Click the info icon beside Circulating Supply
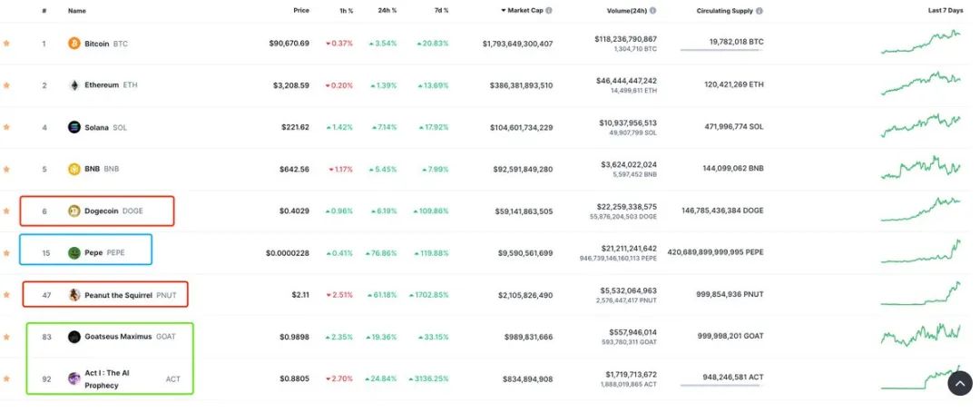 (x=759, y=11)
